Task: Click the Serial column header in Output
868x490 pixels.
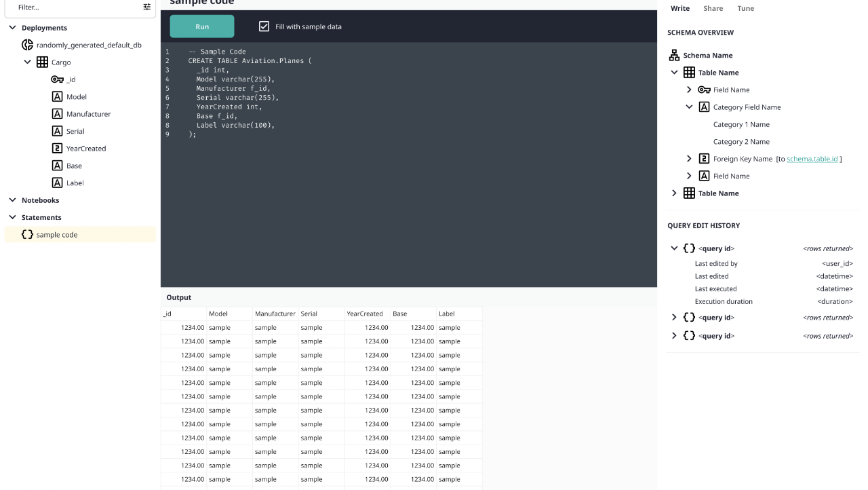Action: (x=321, y=314)
